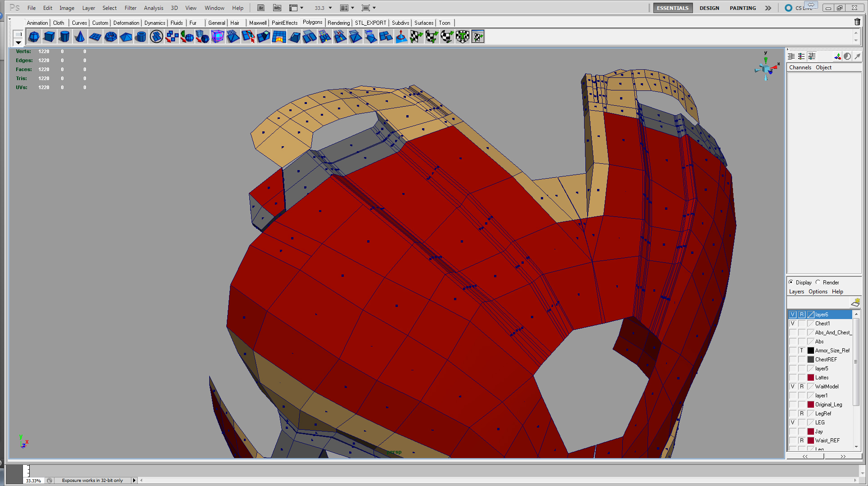Switch to the Surfaces shelf tab
Viewport: 868px width, 486px height.
pyautogui.click(x=424, y=22)
